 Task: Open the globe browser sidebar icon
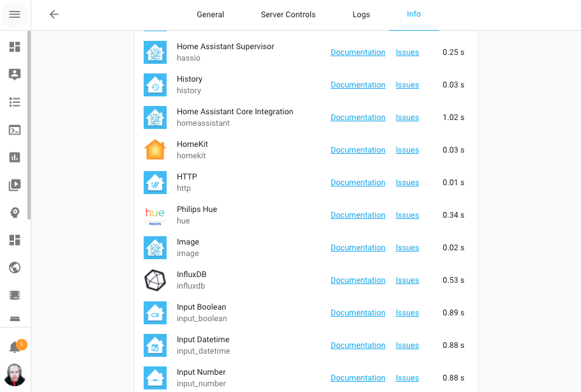click(x=15, y=268)
